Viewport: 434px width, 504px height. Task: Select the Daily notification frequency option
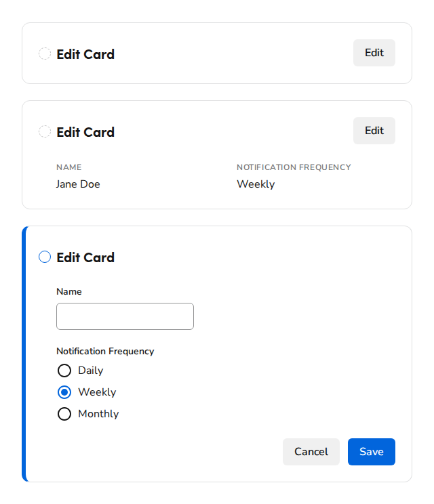point(64,371)
